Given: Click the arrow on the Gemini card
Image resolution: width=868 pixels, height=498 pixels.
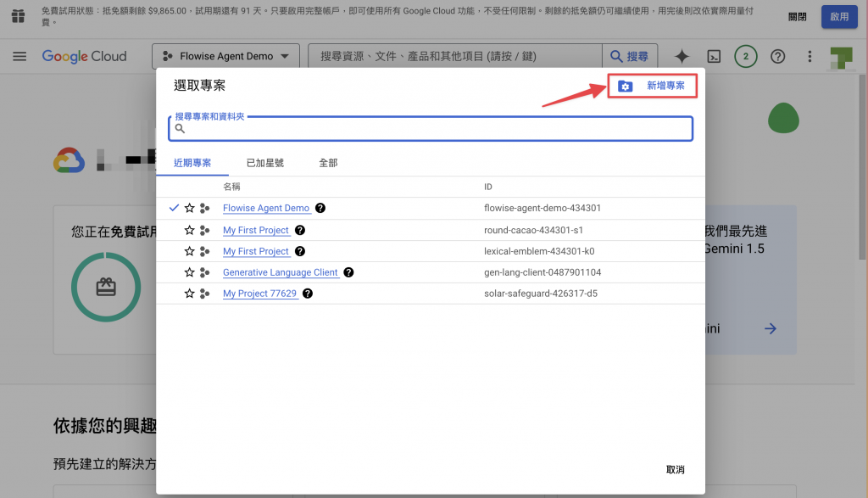Looking at the screenshot, I should tap(770, 328).
